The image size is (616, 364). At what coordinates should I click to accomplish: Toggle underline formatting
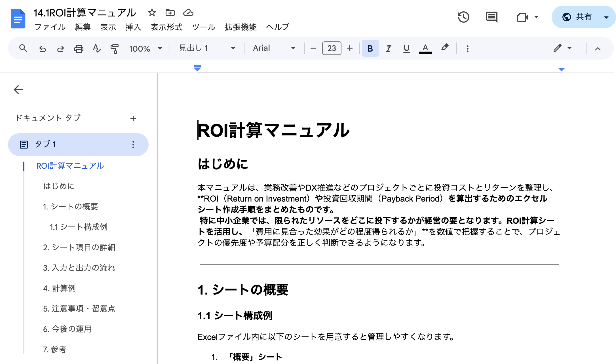pyautogui.click(x=406, y=48)
